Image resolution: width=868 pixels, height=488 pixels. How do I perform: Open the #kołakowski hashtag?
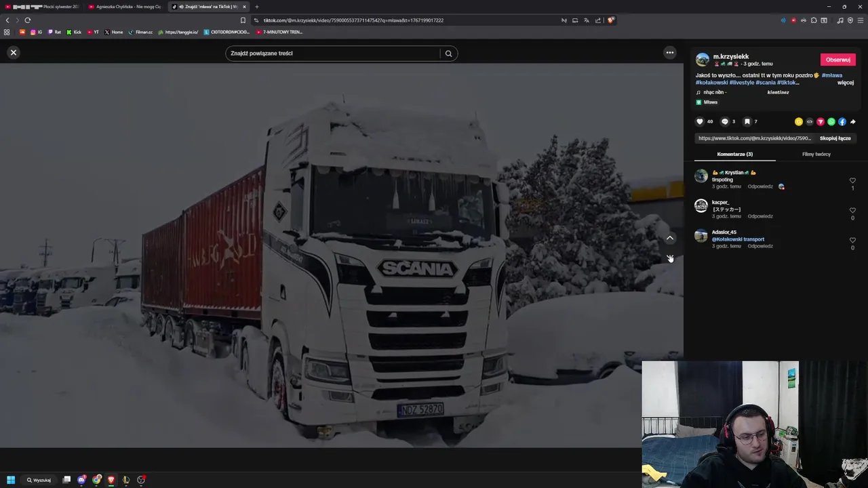(x=712, y=83)
